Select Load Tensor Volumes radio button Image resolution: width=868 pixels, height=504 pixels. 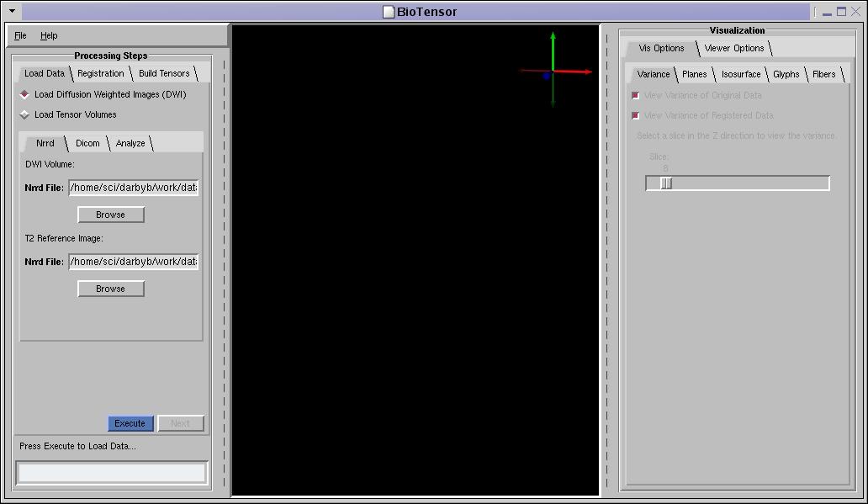click(24, 114)
